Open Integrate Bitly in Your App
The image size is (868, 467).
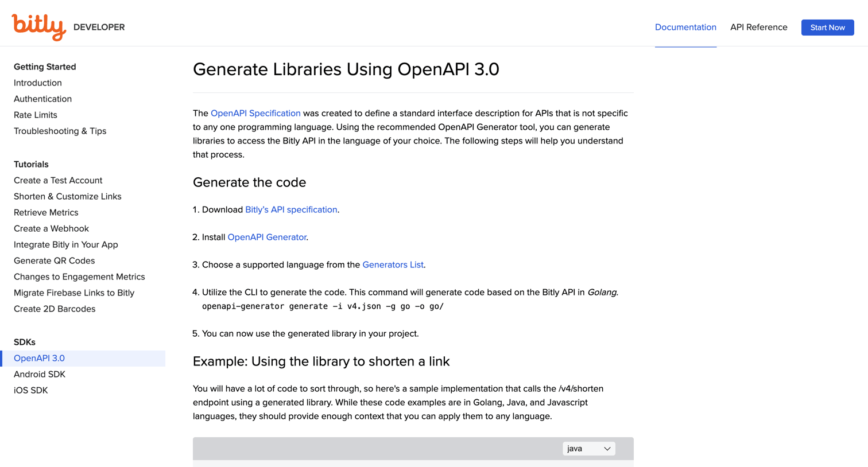coord(66,244)
